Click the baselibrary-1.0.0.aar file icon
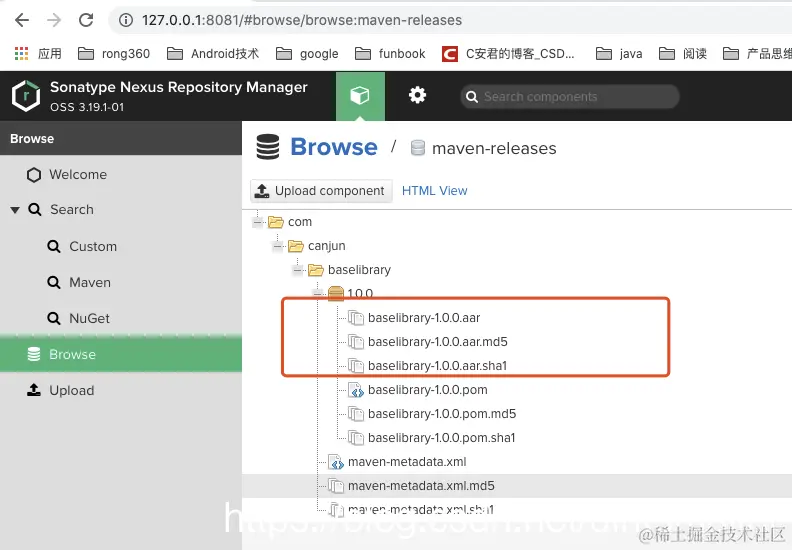The width and height of the screenshot is (792, 550). [x=356, y=318]
